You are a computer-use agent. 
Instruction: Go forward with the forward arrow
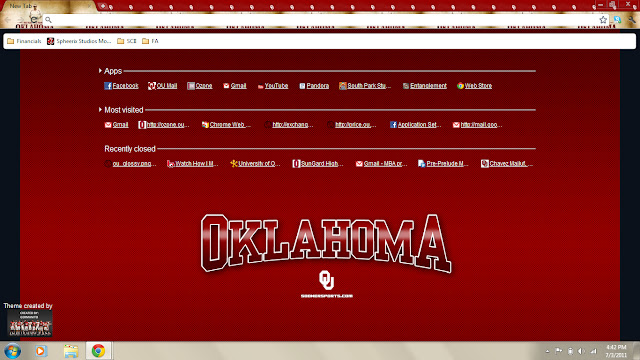click(20, 20)
